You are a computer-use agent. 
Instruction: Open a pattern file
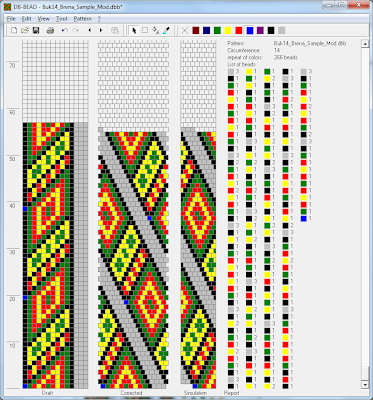tap(25, 31)
